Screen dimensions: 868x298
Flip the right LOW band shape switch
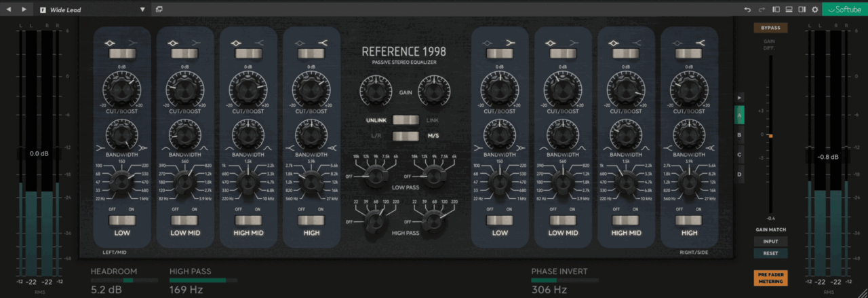(x=500, y=53)
